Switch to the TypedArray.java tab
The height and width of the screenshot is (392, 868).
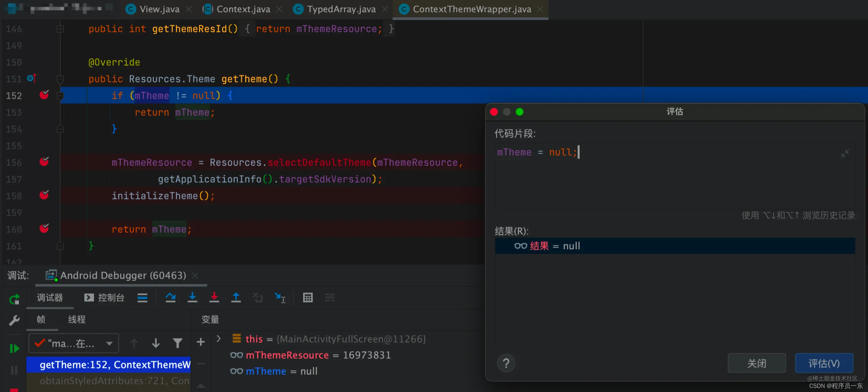(341, 9)
